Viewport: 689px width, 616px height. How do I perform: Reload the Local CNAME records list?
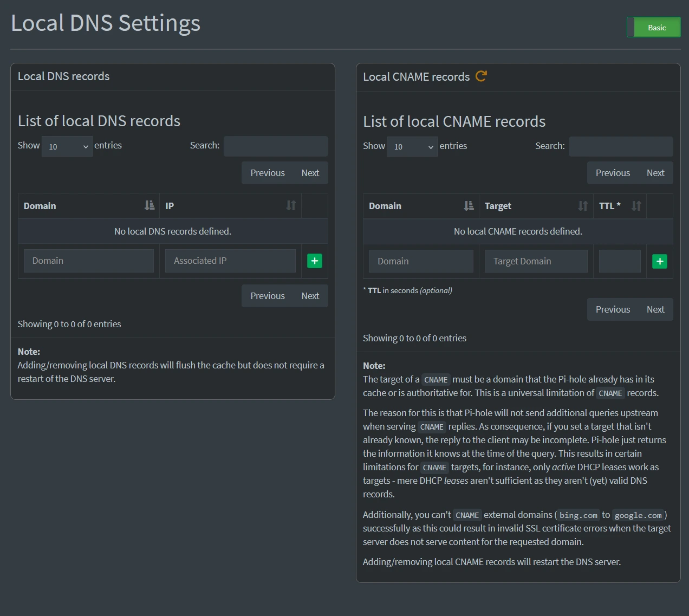pyautogui.click(x=481, y=76)
